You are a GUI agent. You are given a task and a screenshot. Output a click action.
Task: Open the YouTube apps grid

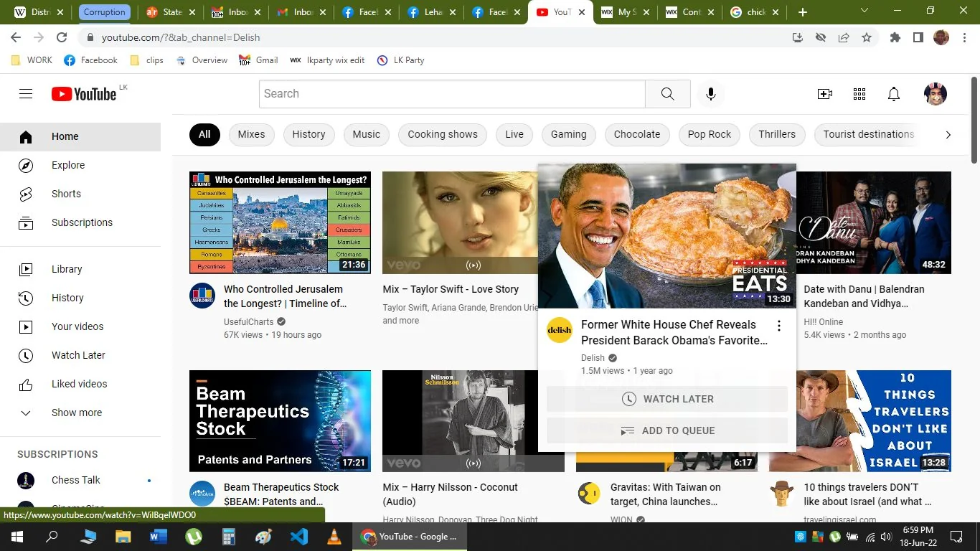pyautogui.click(x=859, y=94)
